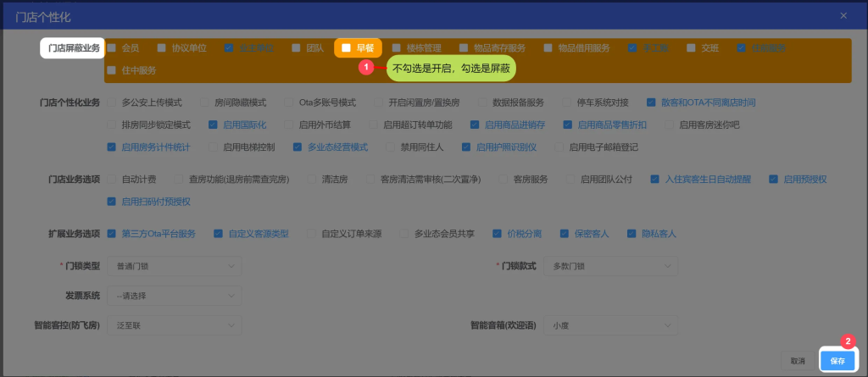Uncheck the 隐私客人 option
Viewport: 868px width, 377px height.
632,234
